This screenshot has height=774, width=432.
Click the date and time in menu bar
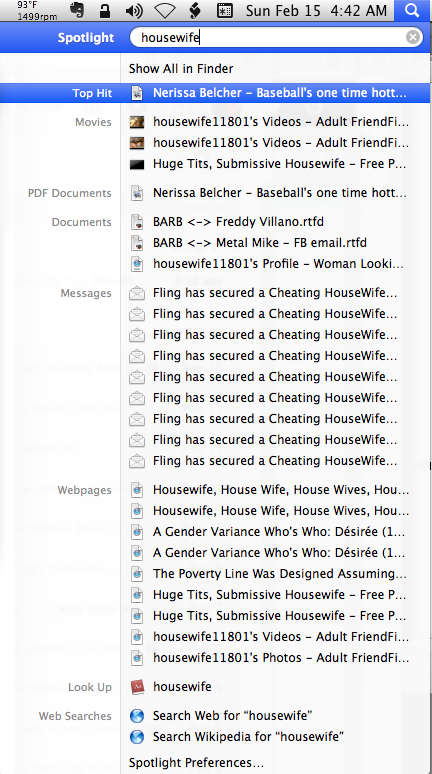point(316,10)
